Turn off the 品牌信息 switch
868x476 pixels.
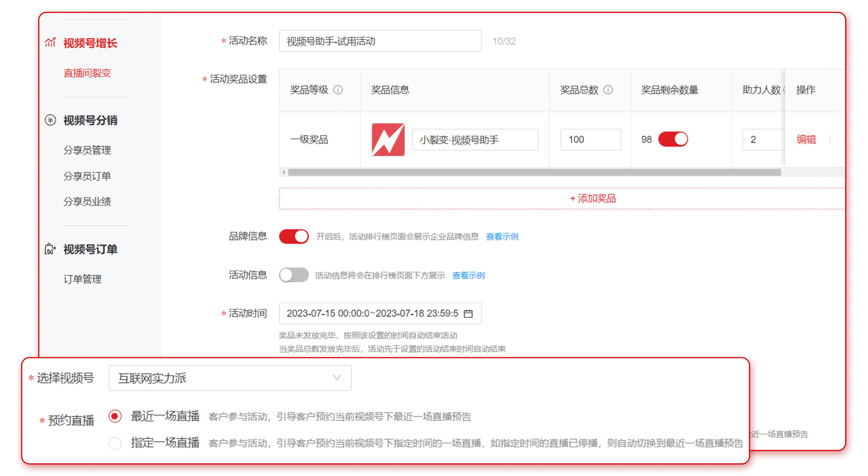[293, 236]
